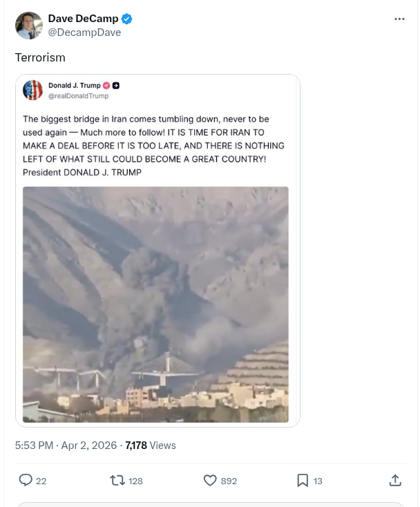Screen dimensions: 420x507
Task: Share the post via the upload icon
Action: tap(395, 480)
